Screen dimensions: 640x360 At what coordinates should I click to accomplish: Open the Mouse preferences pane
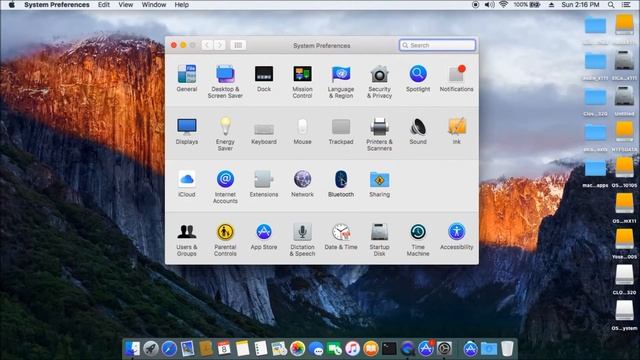coord(302,131)
